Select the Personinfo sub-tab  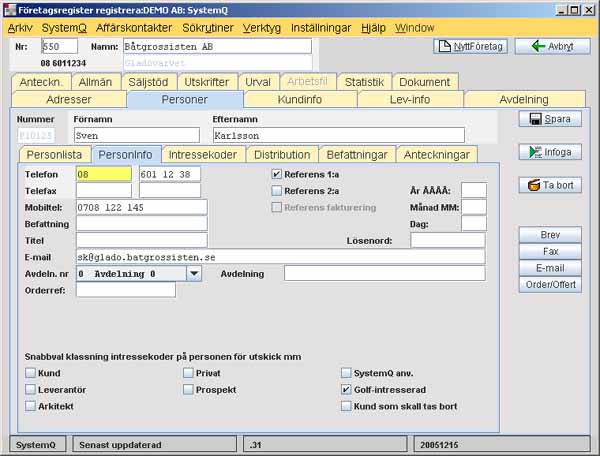[x=126, y=155]
